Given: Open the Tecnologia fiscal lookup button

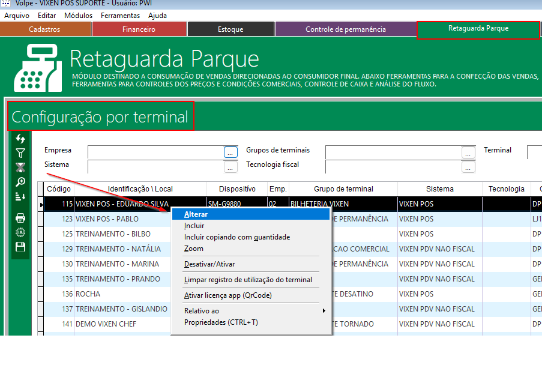Looking at the screenshot, I should (468, 167).
